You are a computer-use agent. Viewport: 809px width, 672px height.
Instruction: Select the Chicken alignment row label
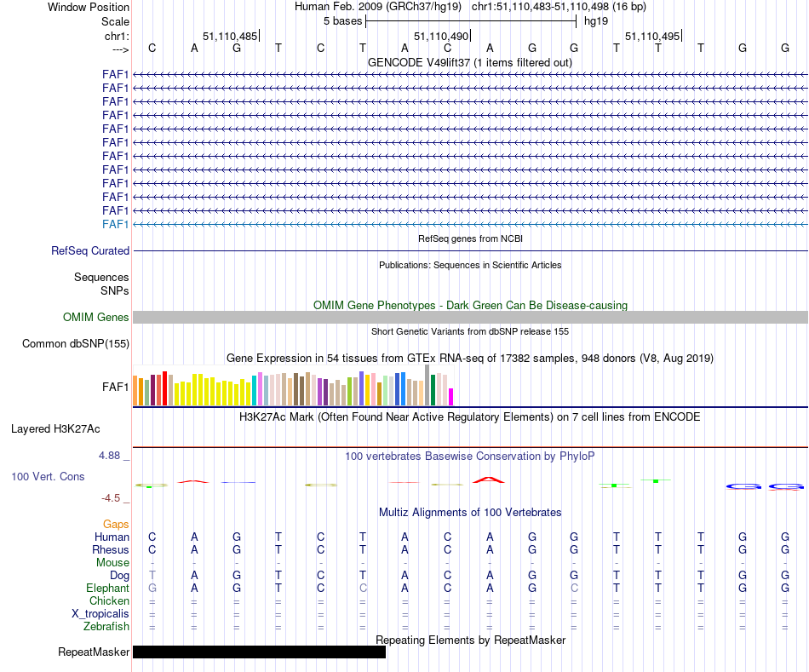point(109,600)
